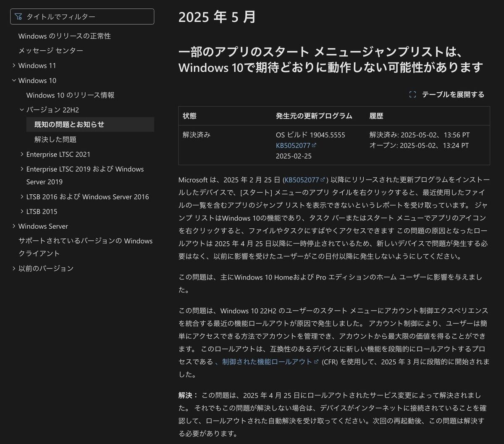This screenshot has width=504, height=444.
Task: Open Windows 10 のリリース情報
Action: pyautogui.click(x=70, y=95)
